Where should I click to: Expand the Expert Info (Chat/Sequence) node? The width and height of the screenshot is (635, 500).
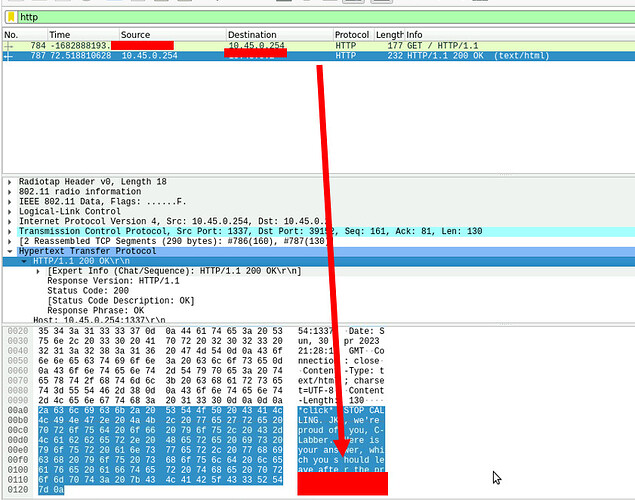38,271
